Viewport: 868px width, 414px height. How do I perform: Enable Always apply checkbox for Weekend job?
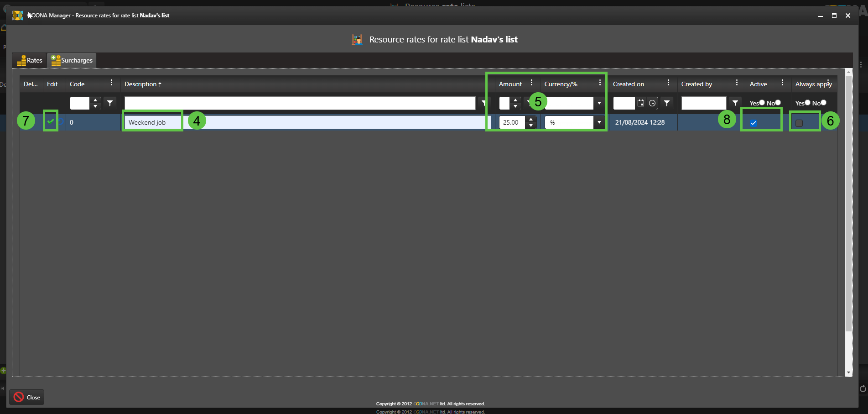(799, 123)
